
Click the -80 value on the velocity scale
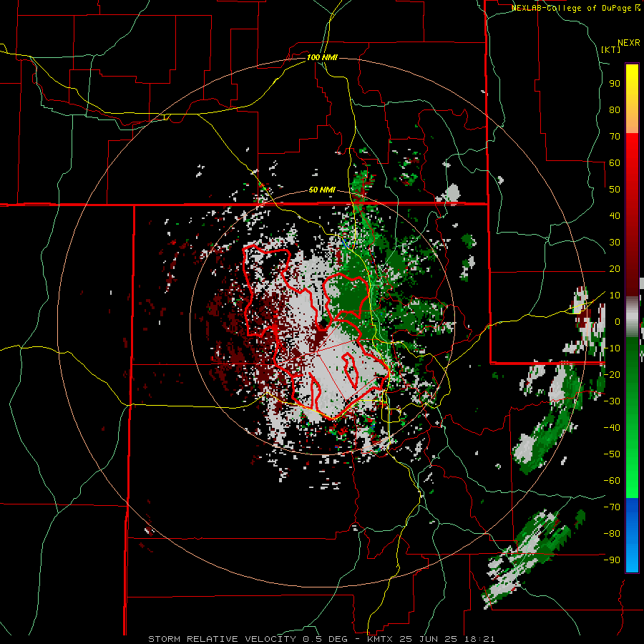612,534
